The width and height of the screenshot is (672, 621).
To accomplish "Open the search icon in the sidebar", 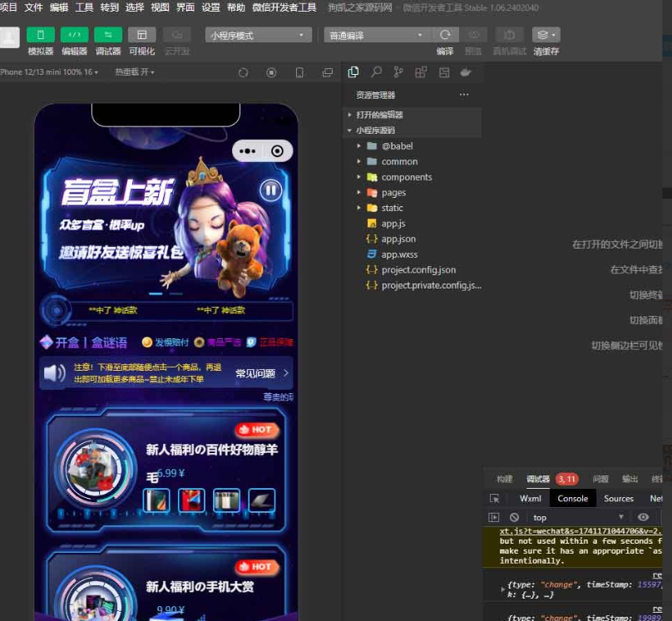I will click(x=376, y=72).
